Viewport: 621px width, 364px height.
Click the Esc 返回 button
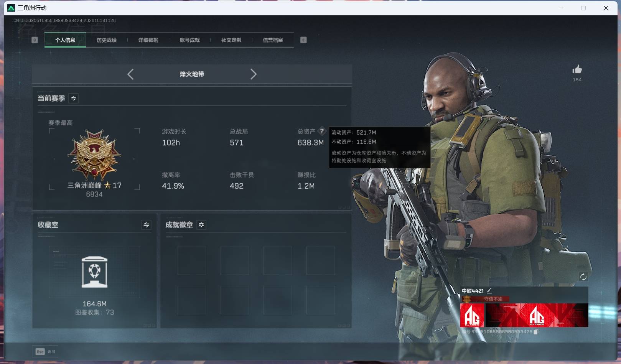45,351
